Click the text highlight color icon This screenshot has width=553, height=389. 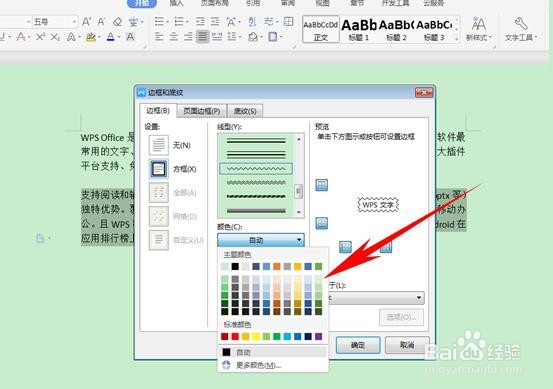coord(91,36)
